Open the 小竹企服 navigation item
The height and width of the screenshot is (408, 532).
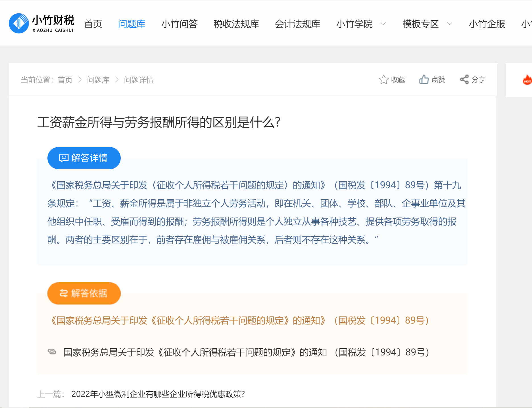point(487,24)
